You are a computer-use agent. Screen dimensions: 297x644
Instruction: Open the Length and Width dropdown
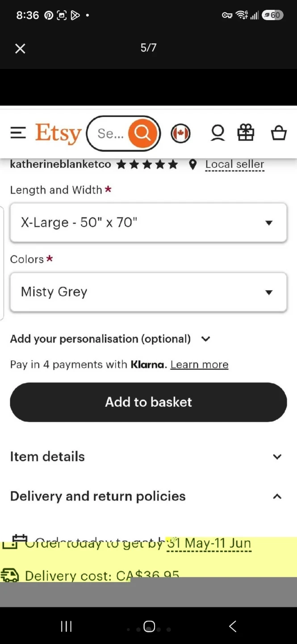[x=148, y=223]
